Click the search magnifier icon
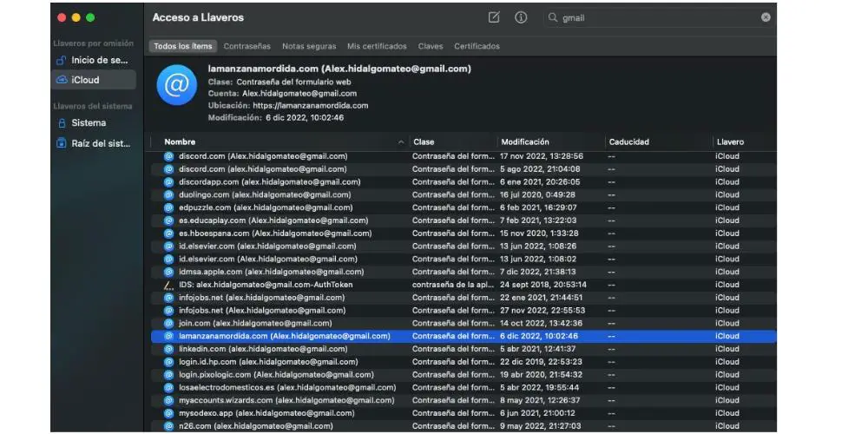This screenshot has height=434, width=868. click(553, 17)
